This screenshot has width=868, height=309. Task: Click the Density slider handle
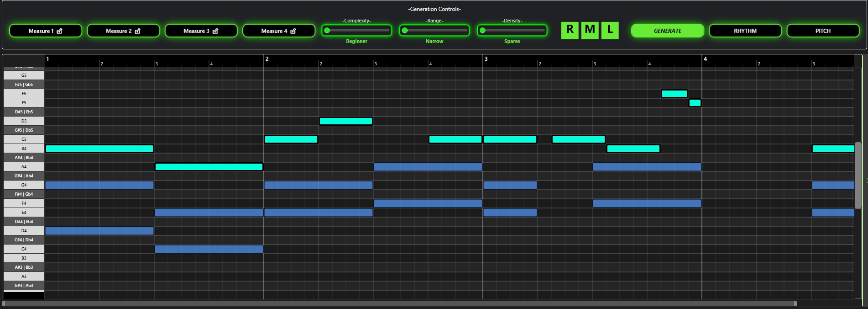[482, 31]
